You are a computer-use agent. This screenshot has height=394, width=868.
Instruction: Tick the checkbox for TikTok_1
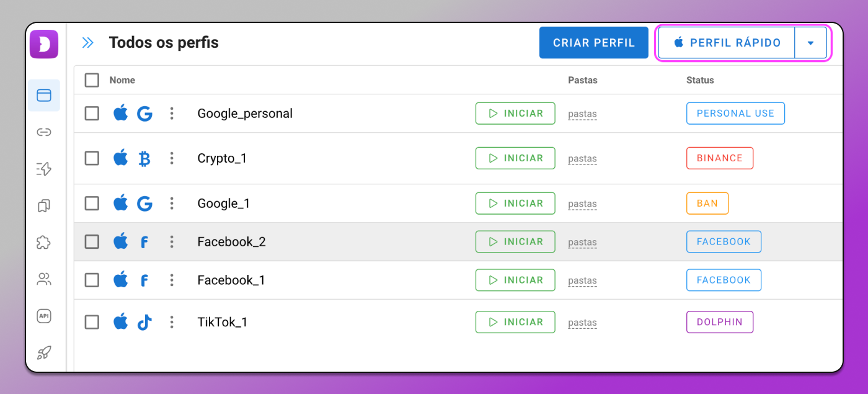tap(92, 322)
